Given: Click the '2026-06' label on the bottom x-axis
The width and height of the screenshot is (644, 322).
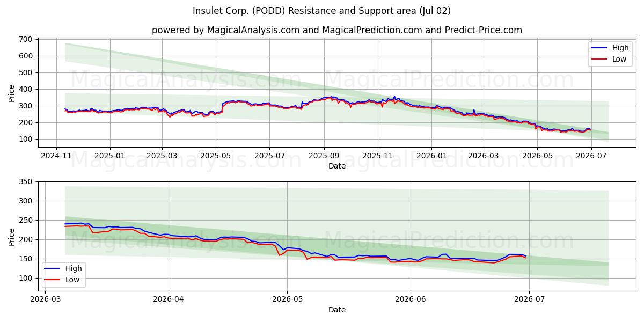Looking at the screenshot, I should tap(411, 299).
